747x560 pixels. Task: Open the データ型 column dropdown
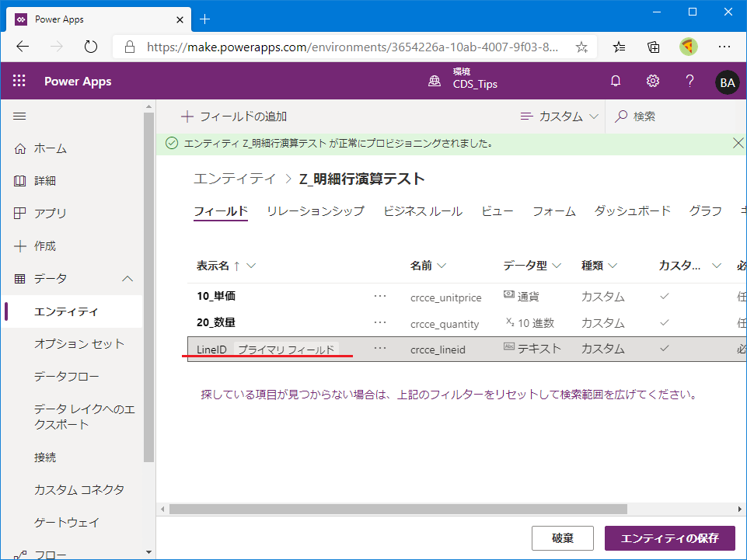pos(557,266)
